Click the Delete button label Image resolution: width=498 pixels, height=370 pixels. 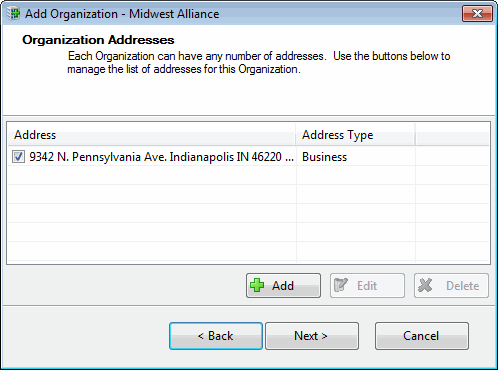click(x=463, y=286)
